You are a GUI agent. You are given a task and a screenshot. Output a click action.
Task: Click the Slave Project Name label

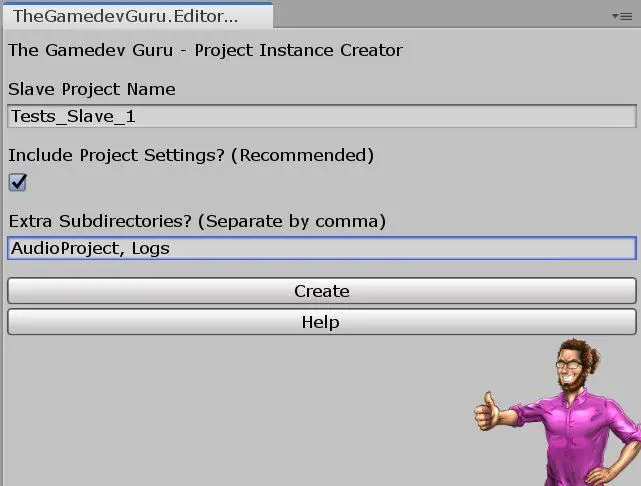[92, 89]
